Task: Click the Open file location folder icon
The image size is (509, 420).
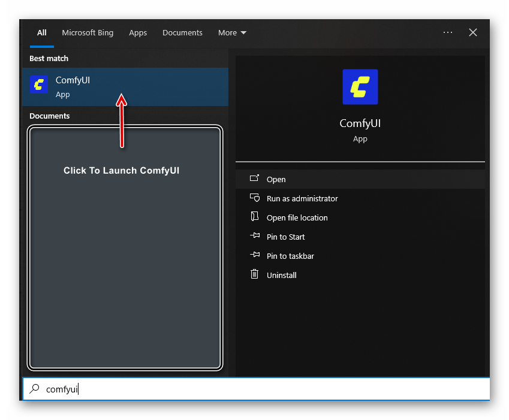Action: pyautogui.click(x=255, y=217)
